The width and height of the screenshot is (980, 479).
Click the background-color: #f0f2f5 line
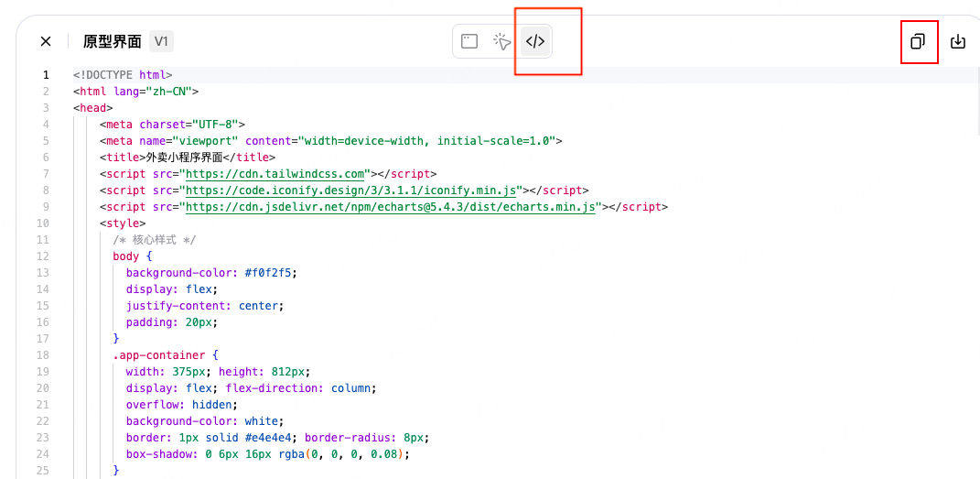pyautogui.click(x=211, y=273)
